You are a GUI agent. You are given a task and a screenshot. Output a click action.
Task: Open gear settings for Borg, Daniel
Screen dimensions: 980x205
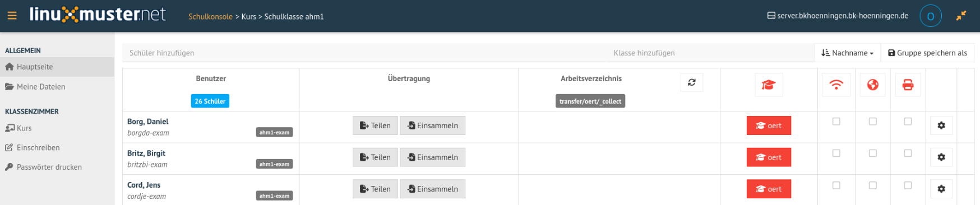941,125
